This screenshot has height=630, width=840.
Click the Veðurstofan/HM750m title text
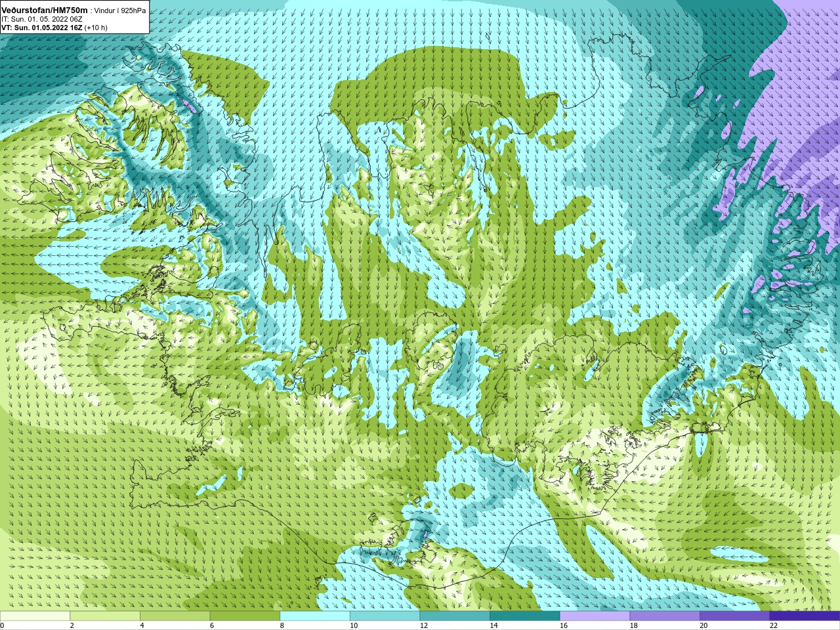pyautogui.click(x=45, y=10)
